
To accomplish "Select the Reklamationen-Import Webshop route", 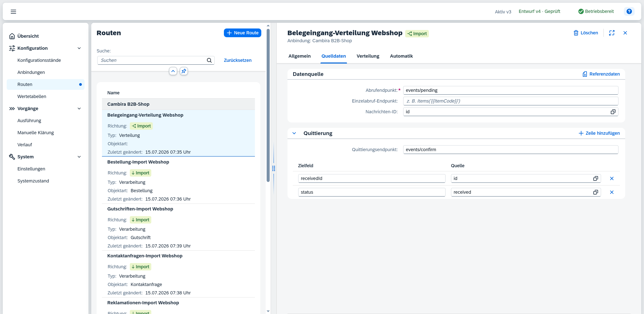I will tap(178, 306).
